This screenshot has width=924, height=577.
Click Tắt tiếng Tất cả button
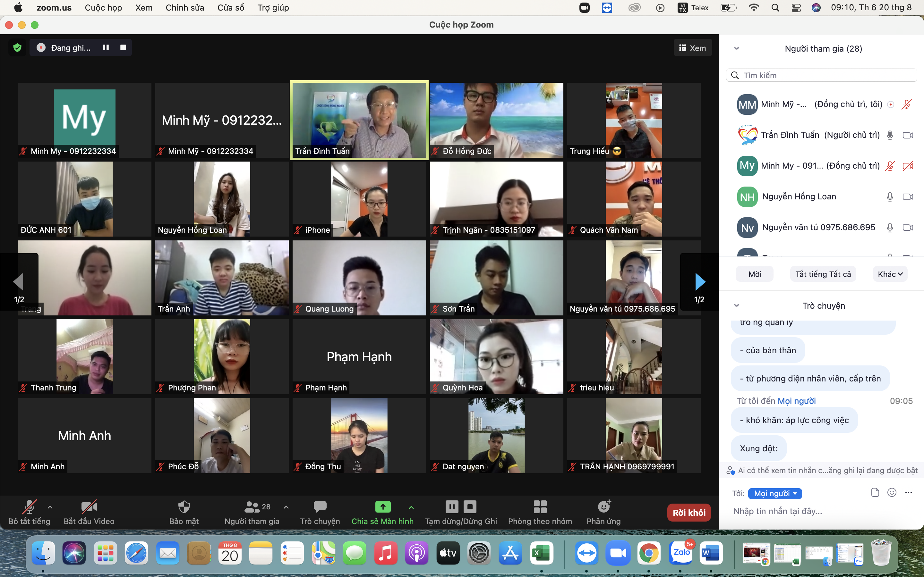[x=823, y=274]
